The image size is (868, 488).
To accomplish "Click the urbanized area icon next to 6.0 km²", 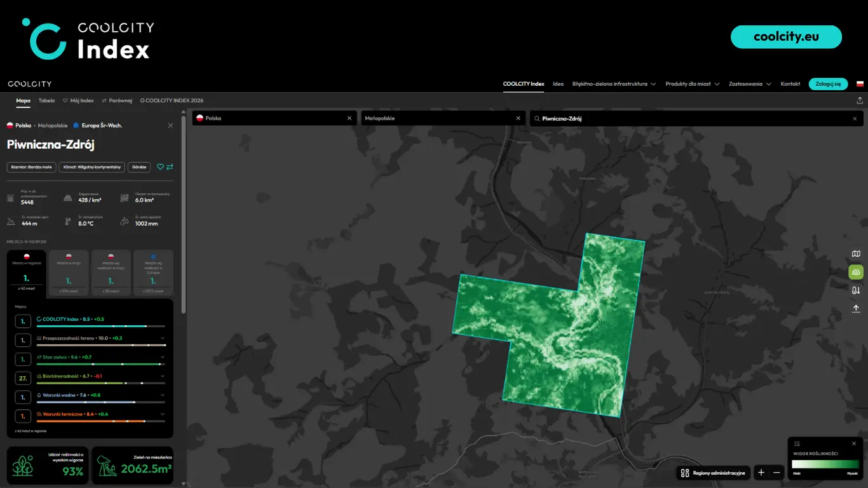I will tap(125, 198).
